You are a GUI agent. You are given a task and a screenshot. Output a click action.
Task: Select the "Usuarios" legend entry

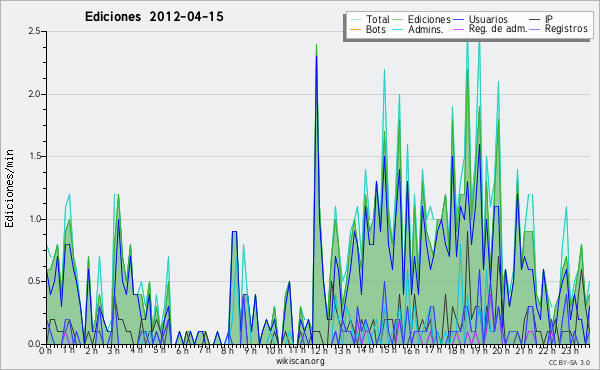point(488,19)
